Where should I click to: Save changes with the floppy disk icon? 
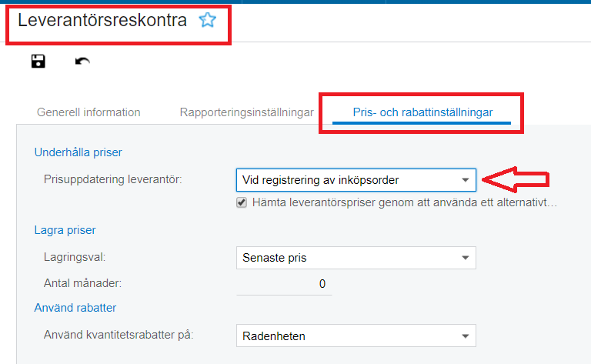(38, 62)
